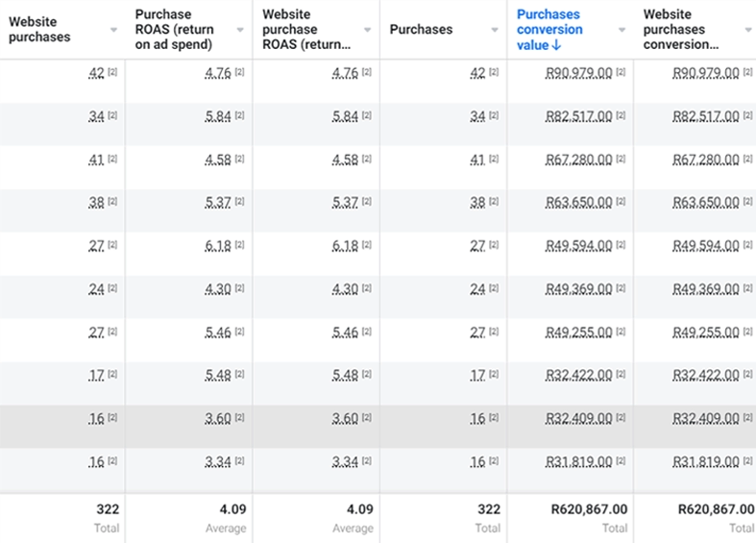756x543 pixels.
Task: Sort by the blue Purchases conversion value header
Action: (x=549, y=30)
